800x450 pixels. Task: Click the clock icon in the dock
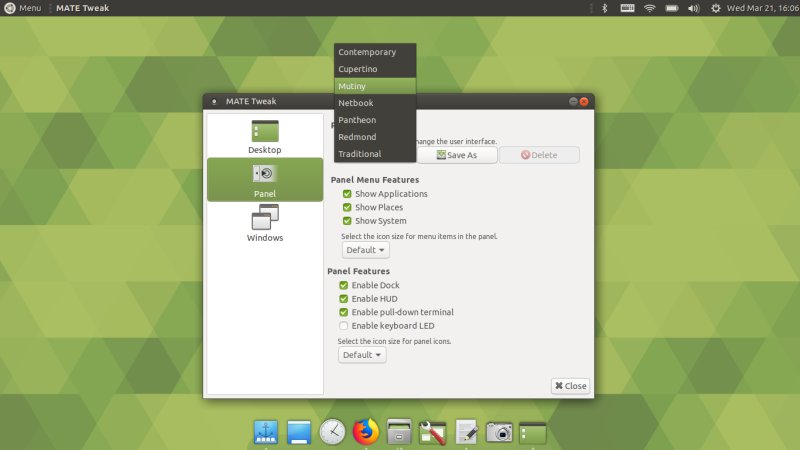coord(332,431)
